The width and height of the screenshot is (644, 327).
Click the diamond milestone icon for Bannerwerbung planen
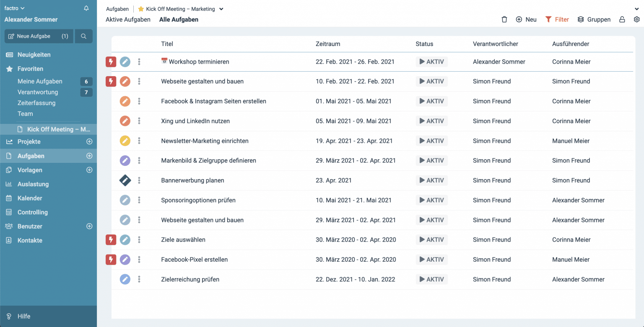[125, 180]
